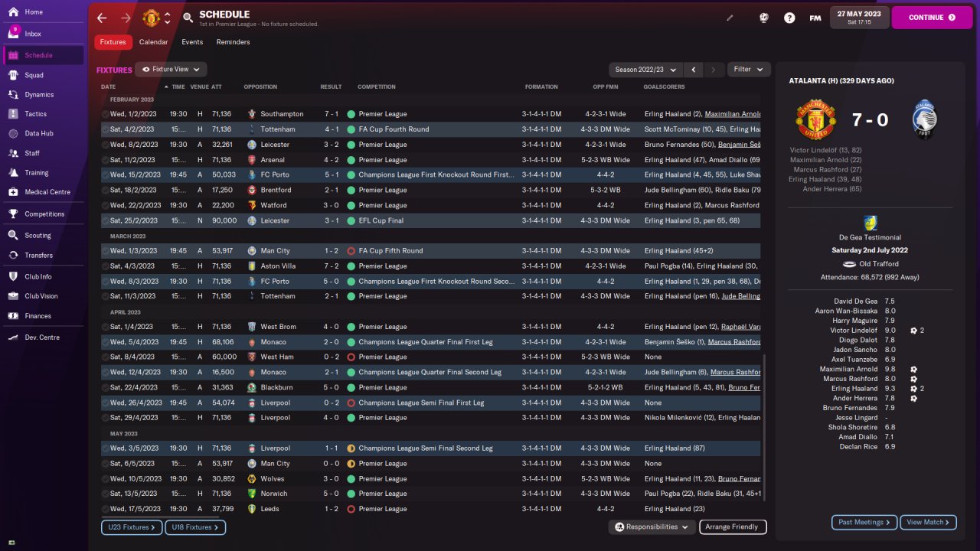Tick the Leicester 8/2/2023 fixture checkmark
Viewport: 980px width, 551px height.
[x=106, y=145]
